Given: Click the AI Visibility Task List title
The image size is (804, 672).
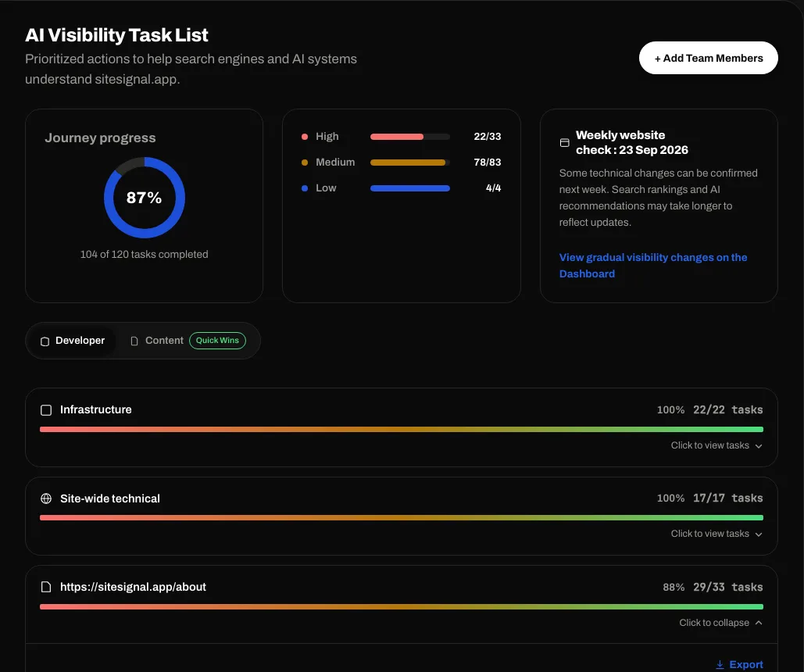Looking at the screenshot, I should 116,35.
